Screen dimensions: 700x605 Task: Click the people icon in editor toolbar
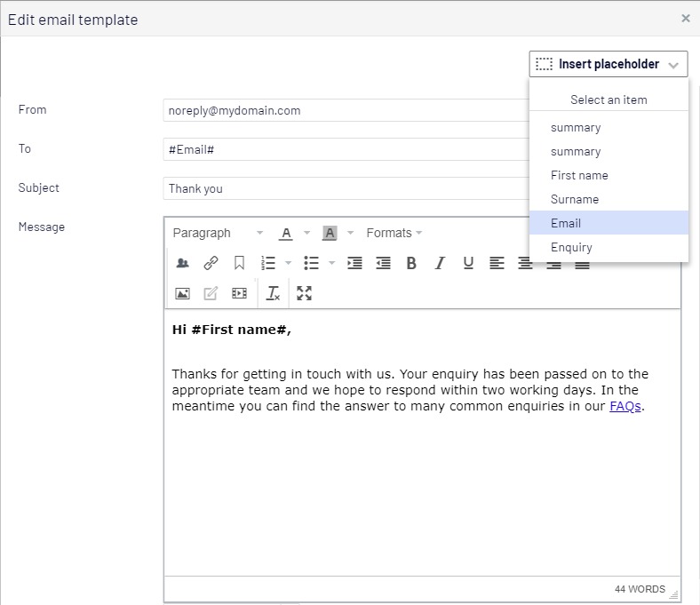(x=183, y=263)
